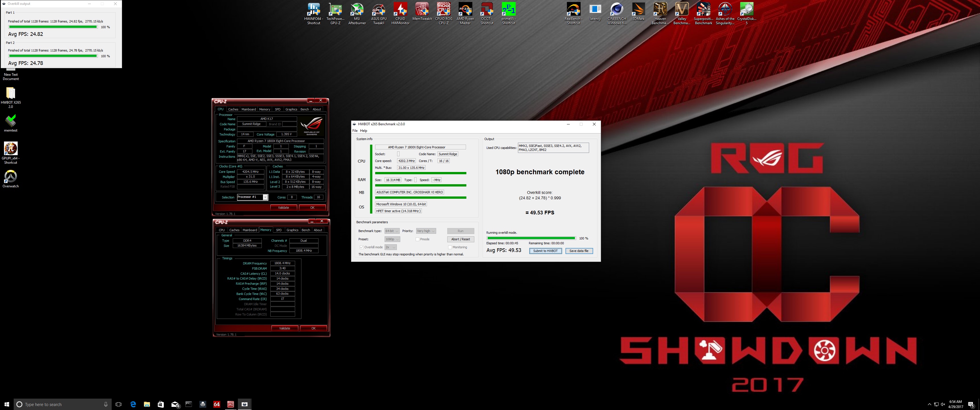Open the 3DMark desktop icon
The height and width of the screenshot is (410, 980).
pyautogui.click(x=638, y=11)
